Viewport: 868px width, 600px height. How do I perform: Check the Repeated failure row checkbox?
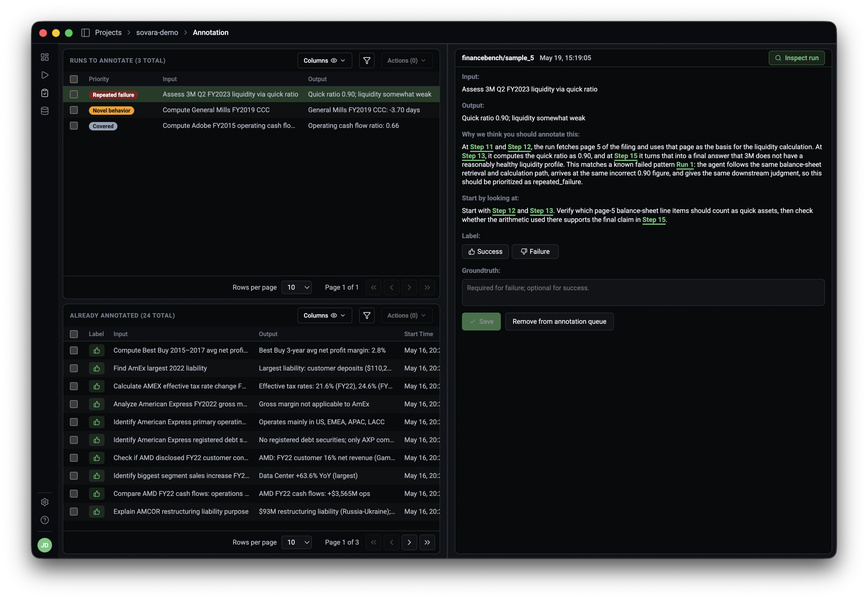74,94
